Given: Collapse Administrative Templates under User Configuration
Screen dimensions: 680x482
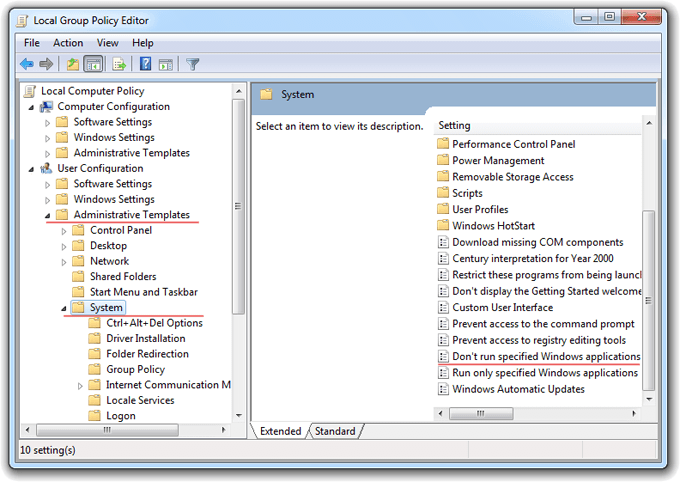Looking at the screenshot, I should [48, 216].
